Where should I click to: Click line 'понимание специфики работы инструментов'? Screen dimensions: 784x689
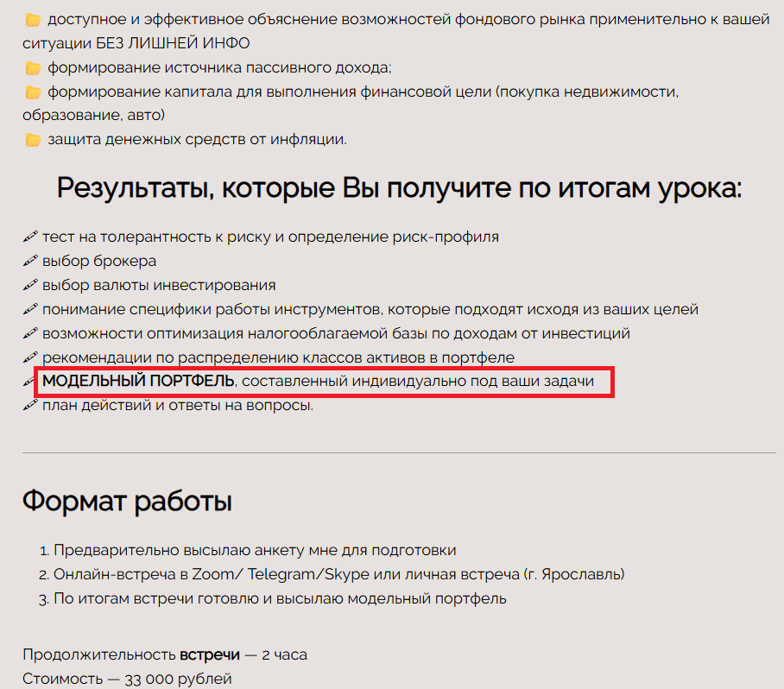pos(370,309)
